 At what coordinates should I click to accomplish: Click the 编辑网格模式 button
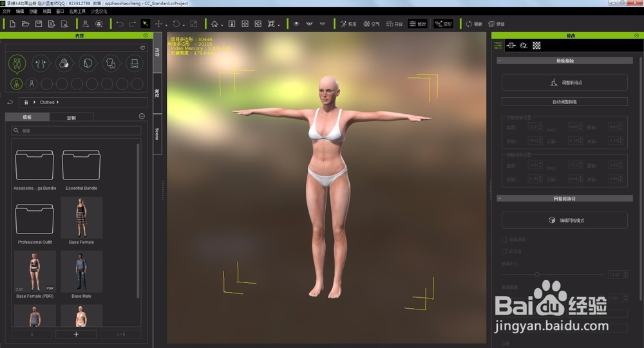565,221
